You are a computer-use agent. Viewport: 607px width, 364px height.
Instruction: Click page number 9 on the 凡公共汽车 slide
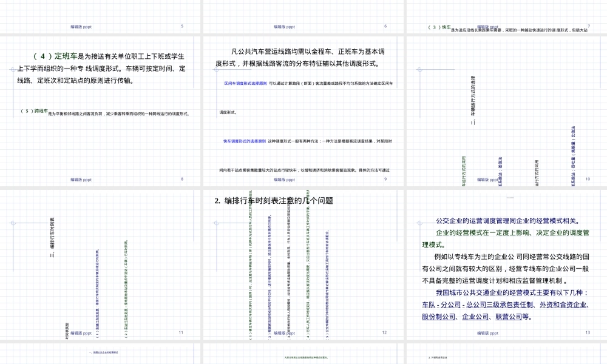pyautogui.click(x=385, y=179)
